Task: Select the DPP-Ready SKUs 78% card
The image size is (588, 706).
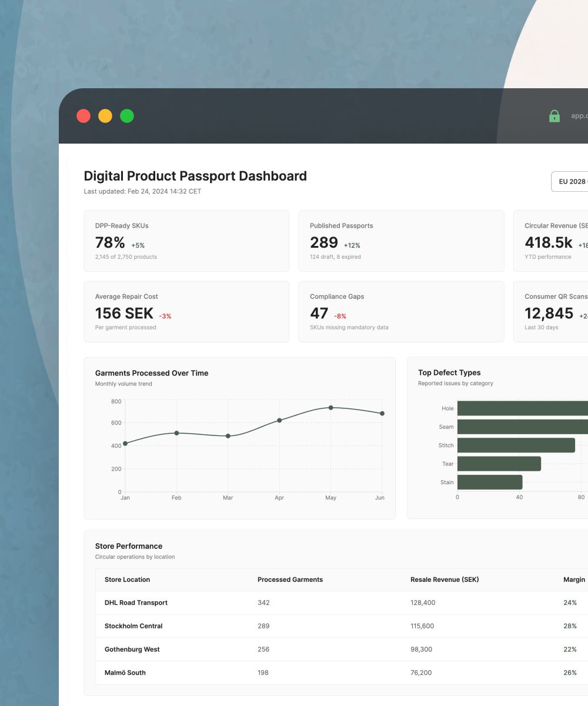Action: pyautogui.click(x=186, y=241)
